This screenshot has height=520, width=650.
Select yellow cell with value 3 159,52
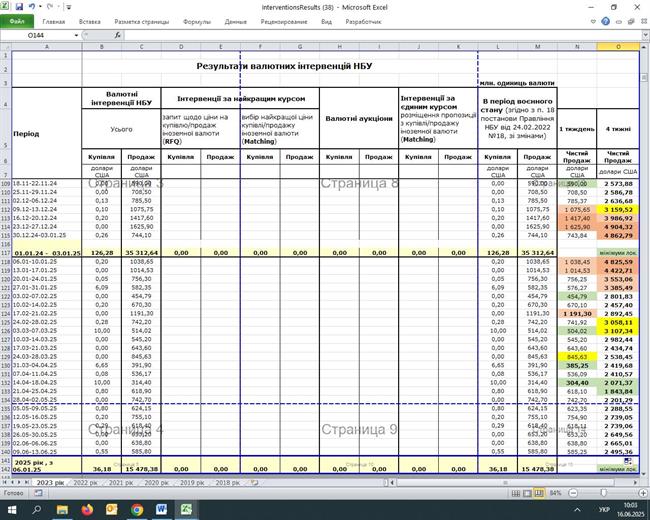(x=618, y=209)
